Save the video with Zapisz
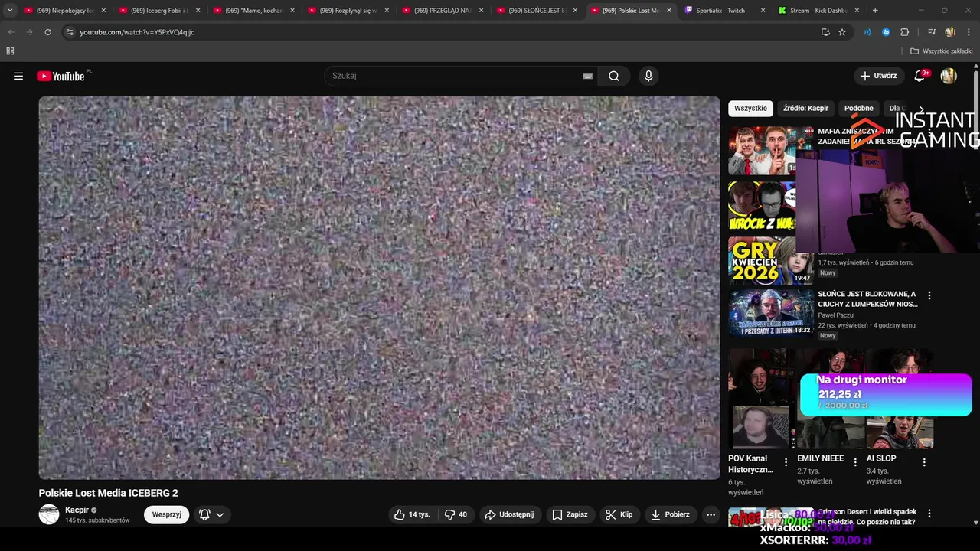980x551 pixels. coord(570,514)
